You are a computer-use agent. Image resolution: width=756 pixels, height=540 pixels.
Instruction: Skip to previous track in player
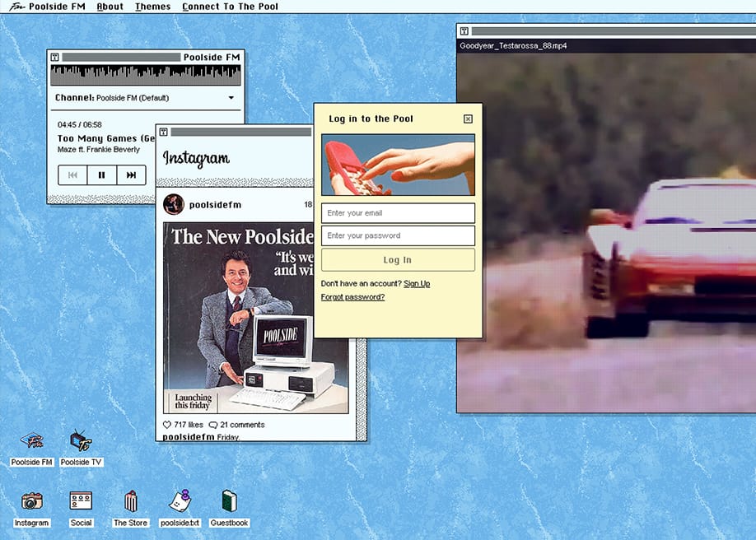[x=72, y=175]
